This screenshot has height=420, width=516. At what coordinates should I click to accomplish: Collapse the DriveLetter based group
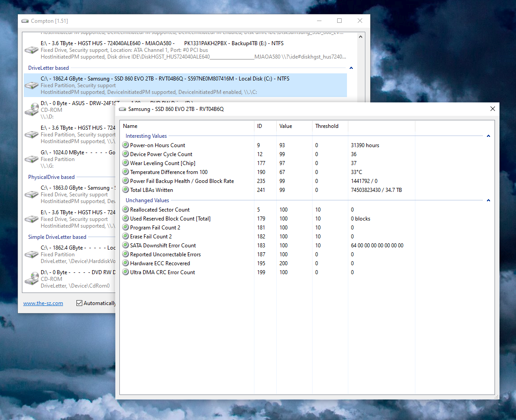click(x=351, y=68)
